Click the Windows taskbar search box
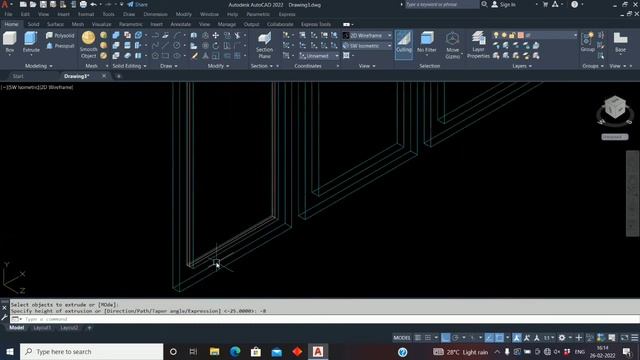 point(91,351)
